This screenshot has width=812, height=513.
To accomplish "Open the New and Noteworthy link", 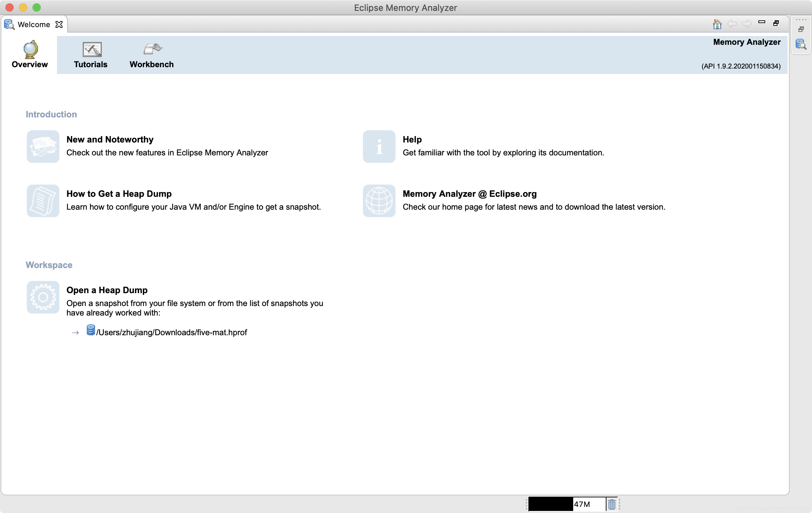I will point(110,139).
